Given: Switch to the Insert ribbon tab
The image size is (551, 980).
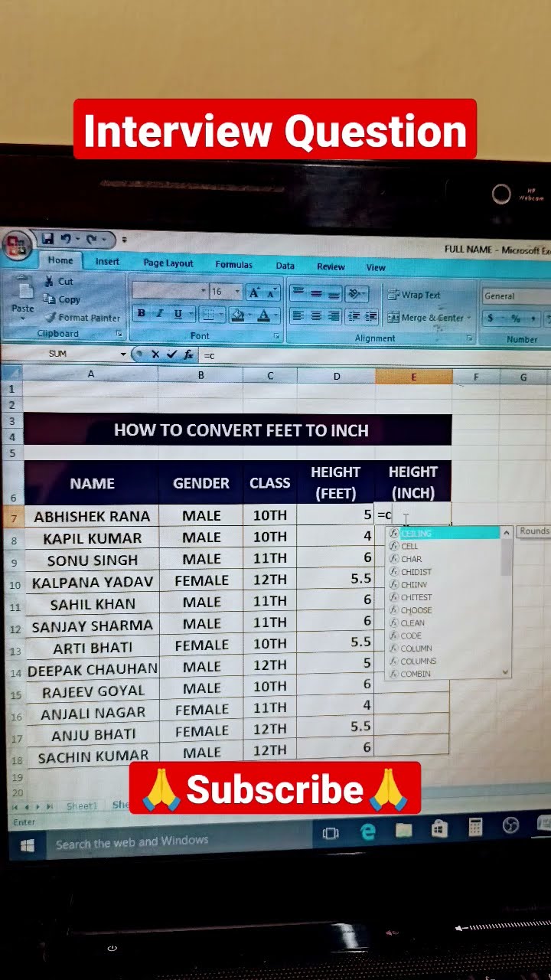Looking at the screenshot, I should pos(107,261).
